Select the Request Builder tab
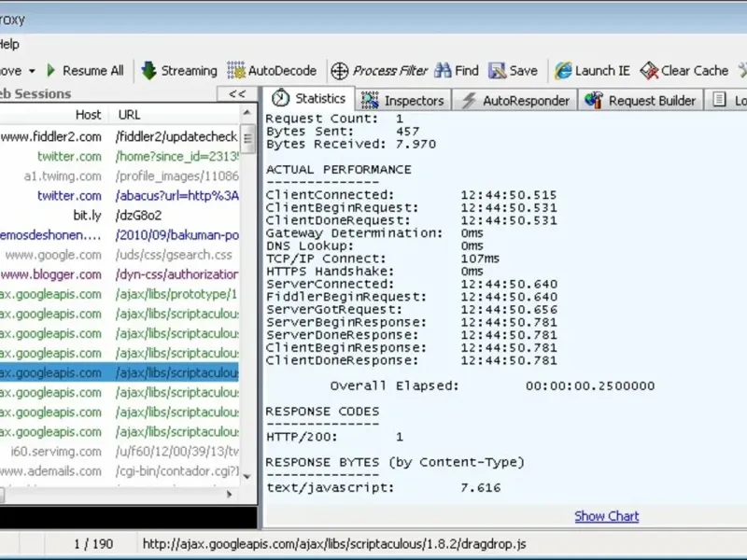The image size is (747, 560). [641, 101]
